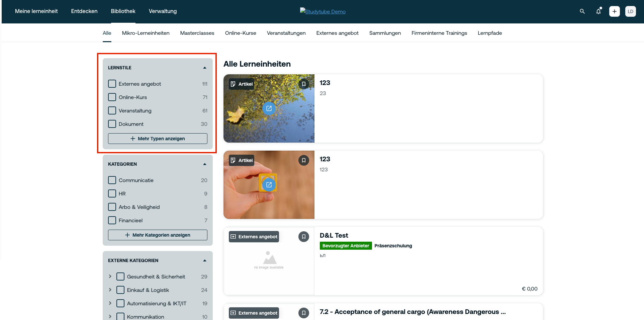
Task: Collapse the Externe Kategorien panel
Action: pyautogui.click(x=205, y=260)
